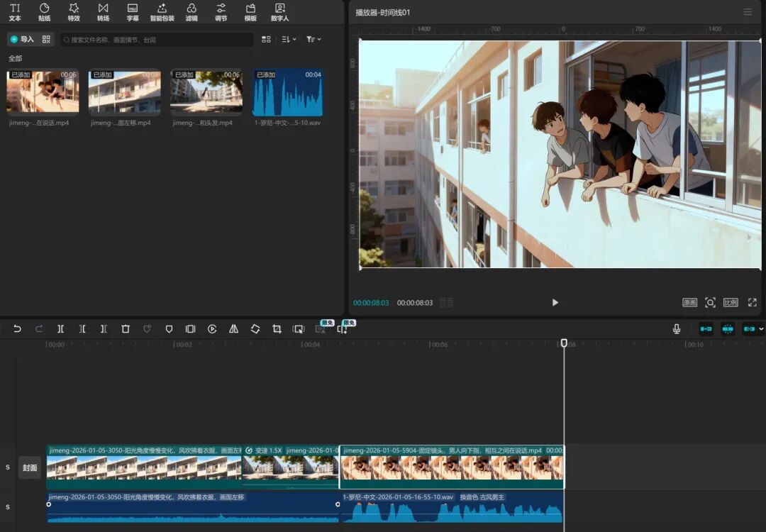Click the mirror flip icon
Viewport: 766px width, 532px height.
(x=233, y=329)
